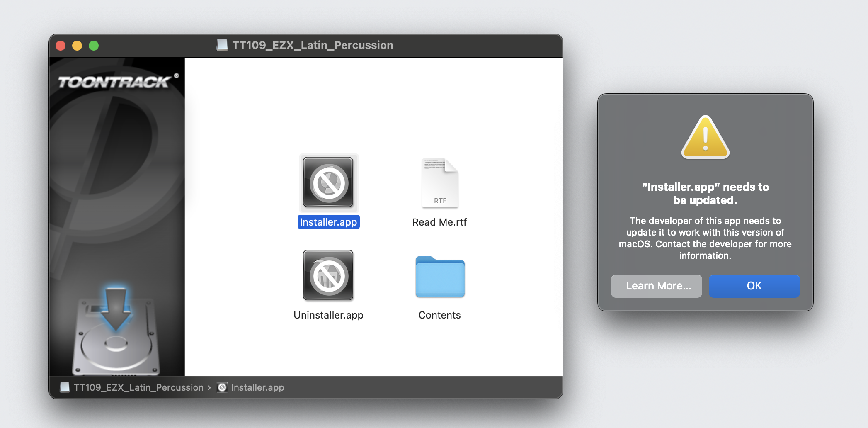The width and height of the screenshot is (868, 428).
Task: Open the Installer.app icon
Action: coord(328,182)
